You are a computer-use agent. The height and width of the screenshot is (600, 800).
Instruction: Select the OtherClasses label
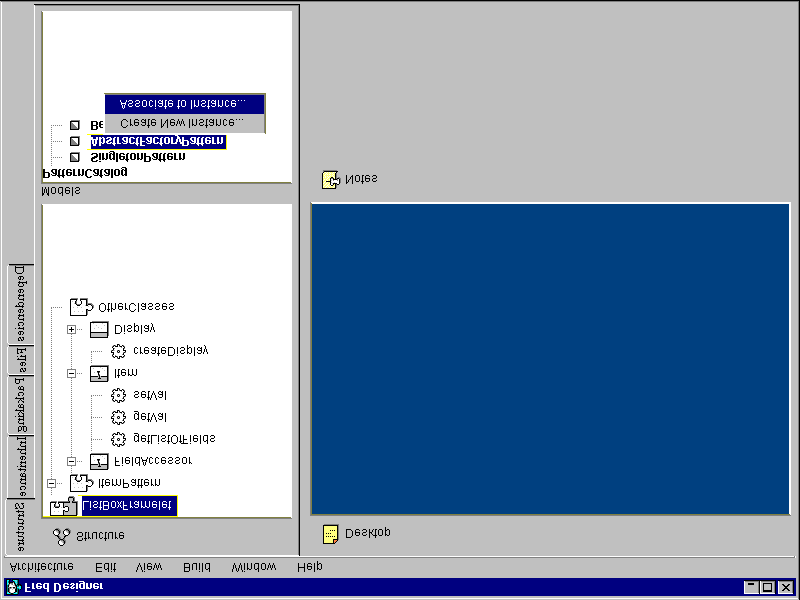136,307
